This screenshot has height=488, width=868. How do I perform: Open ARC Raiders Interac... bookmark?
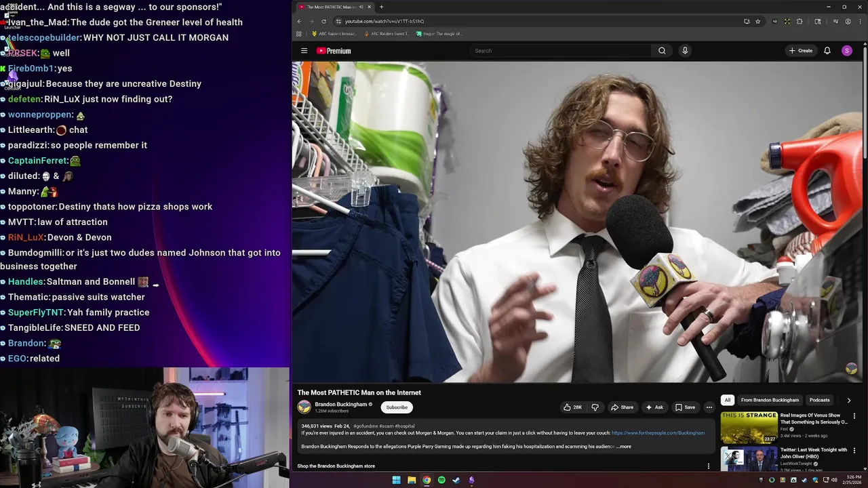[x=334, y=33]
